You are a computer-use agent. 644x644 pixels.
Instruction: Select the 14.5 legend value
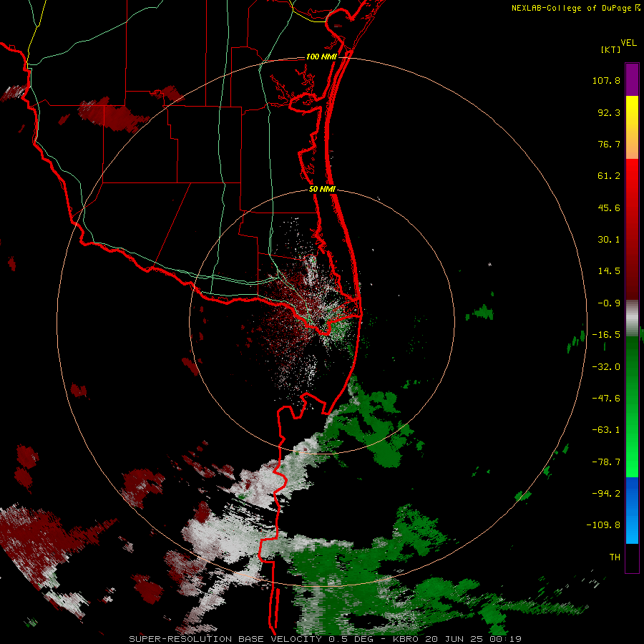click(609, 271)
